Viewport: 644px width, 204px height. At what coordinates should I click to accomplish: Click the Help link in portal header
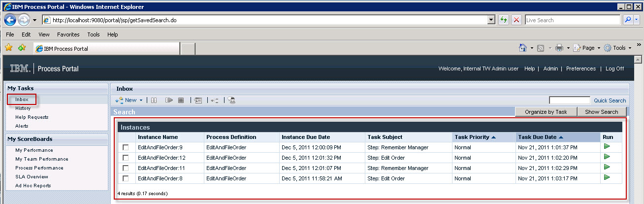tap(529, 68)
